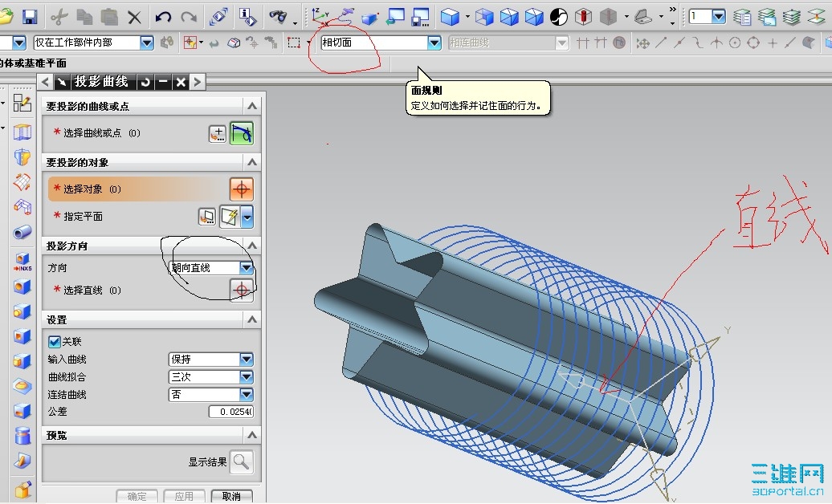Click the Delete X icon in toolbar
Screen dimensions: 832x504
point(134,18)
